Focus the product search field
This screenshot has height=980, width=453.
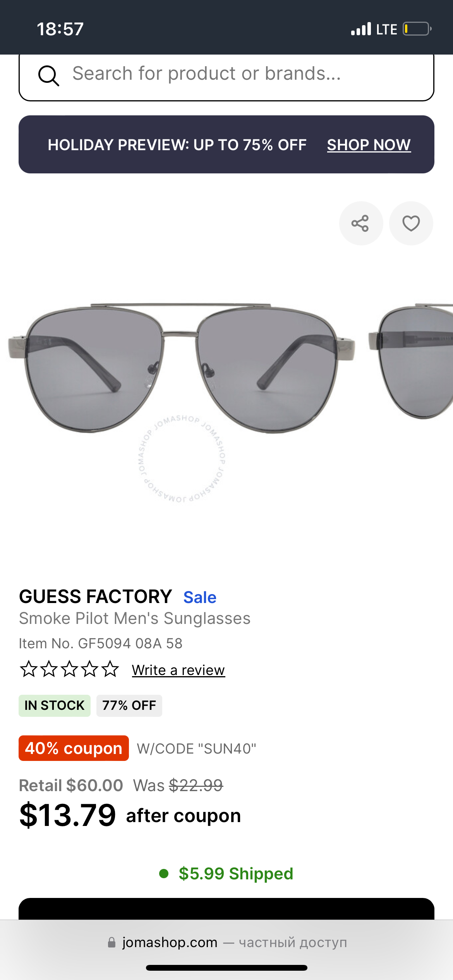pyautogui.click(x=226, y=77)
